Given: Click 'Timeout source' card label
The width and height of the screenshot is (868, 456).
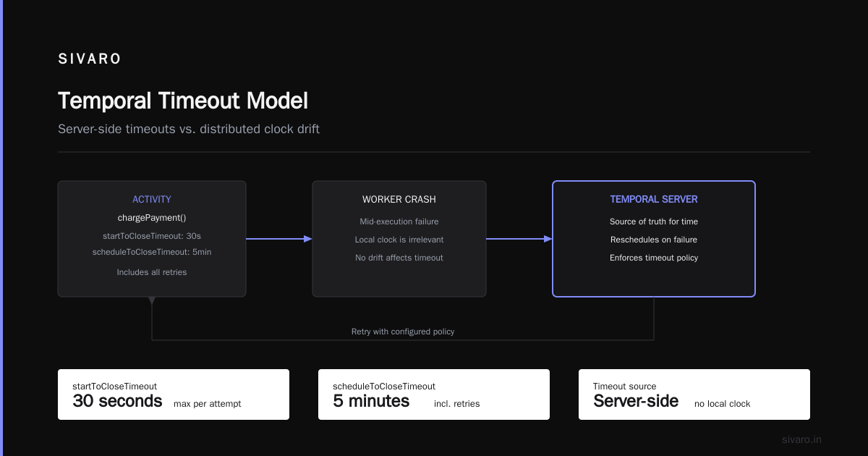Looking at the screenshot, I should point(625,387).
